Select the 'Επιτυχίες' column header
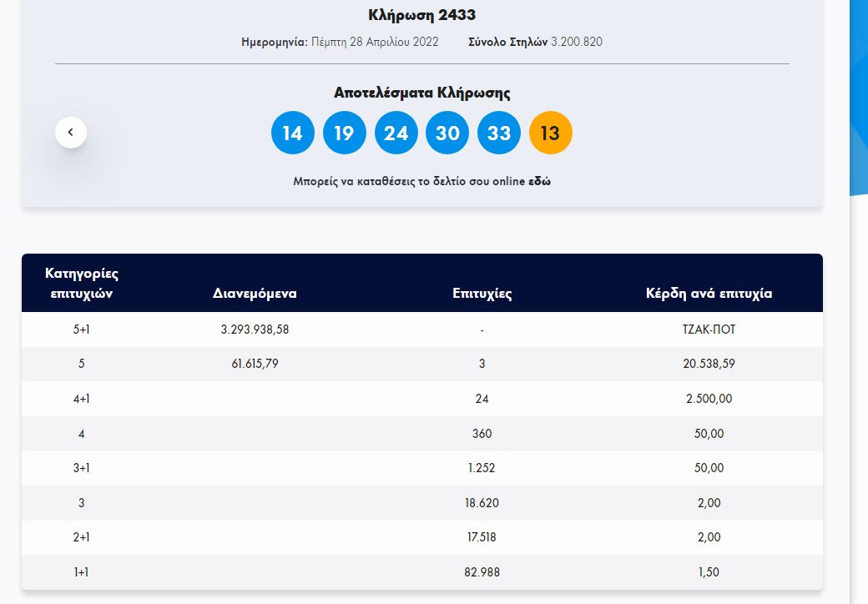 coord(482,294)
